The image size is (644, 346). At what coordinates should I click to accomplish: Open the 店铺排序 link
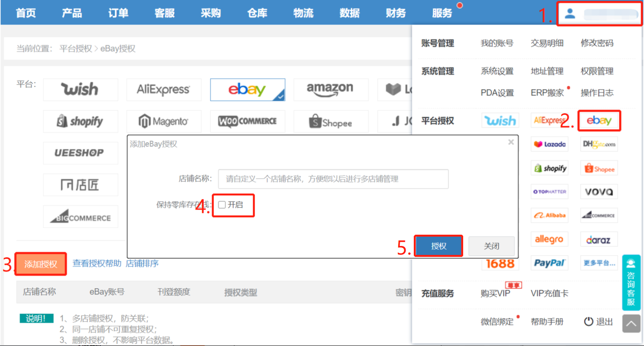tap(142, 263)
